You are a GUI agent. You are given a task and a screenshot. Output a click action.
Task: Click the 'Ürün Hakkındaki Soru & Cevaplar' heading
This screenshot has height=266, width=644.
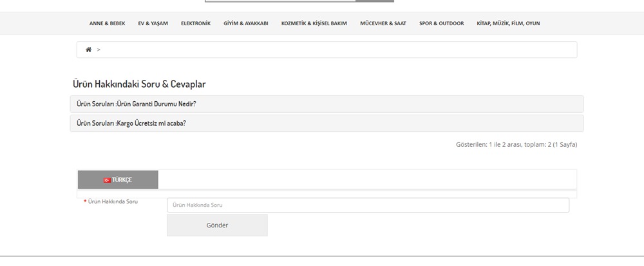(139, 84)
